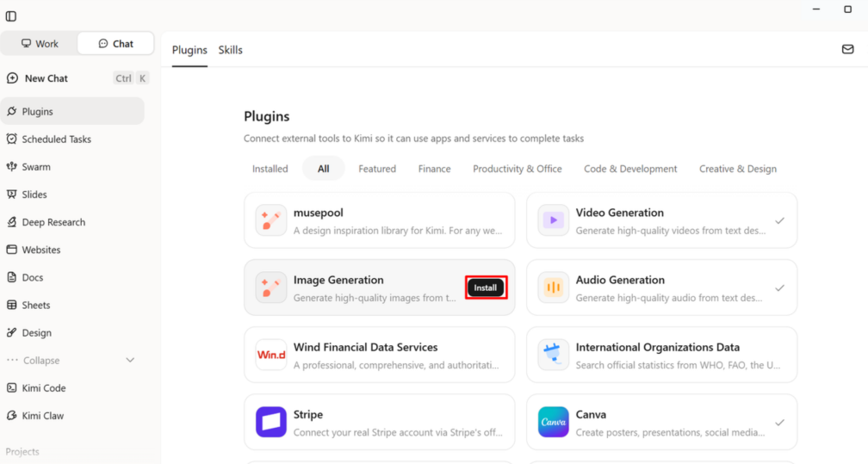The height and width of the screenshot is (464, 868).
Task: Click the Stripe plugin title
Action: [x=307, y=414]
